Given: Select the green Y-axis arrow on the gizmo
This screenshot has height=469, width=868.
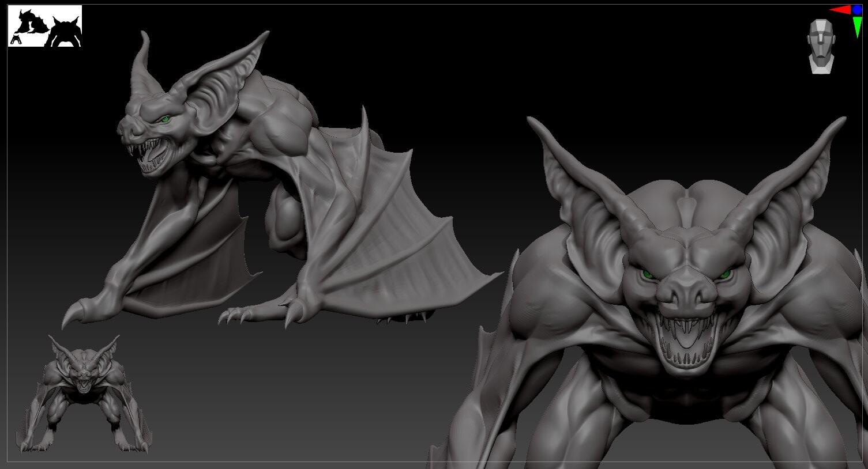Looking at the screenshot, I should pos(857,24).
